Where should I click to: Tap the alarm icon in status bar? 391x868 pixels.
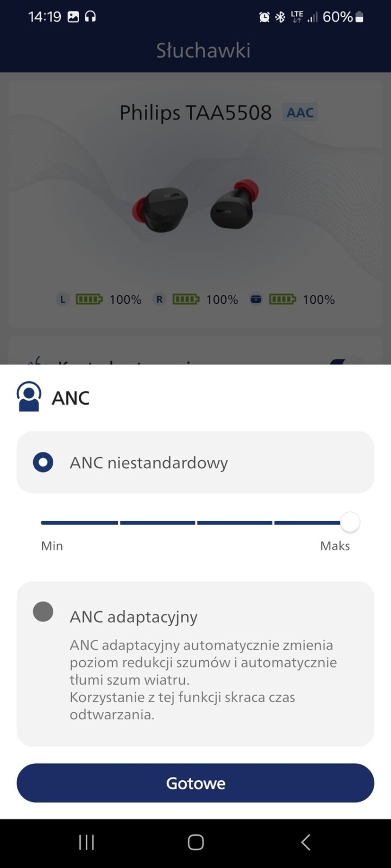tap(264, 17)
